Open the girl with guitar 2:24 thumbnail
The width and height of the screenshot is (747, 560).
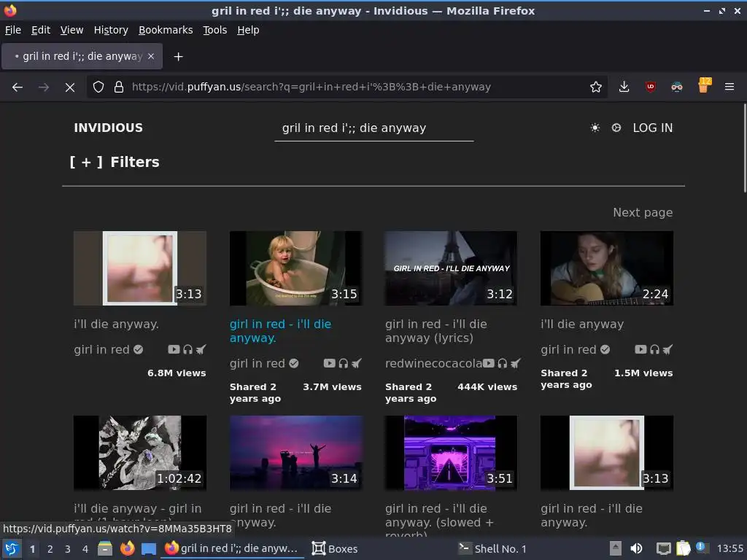tap(607, 268)
